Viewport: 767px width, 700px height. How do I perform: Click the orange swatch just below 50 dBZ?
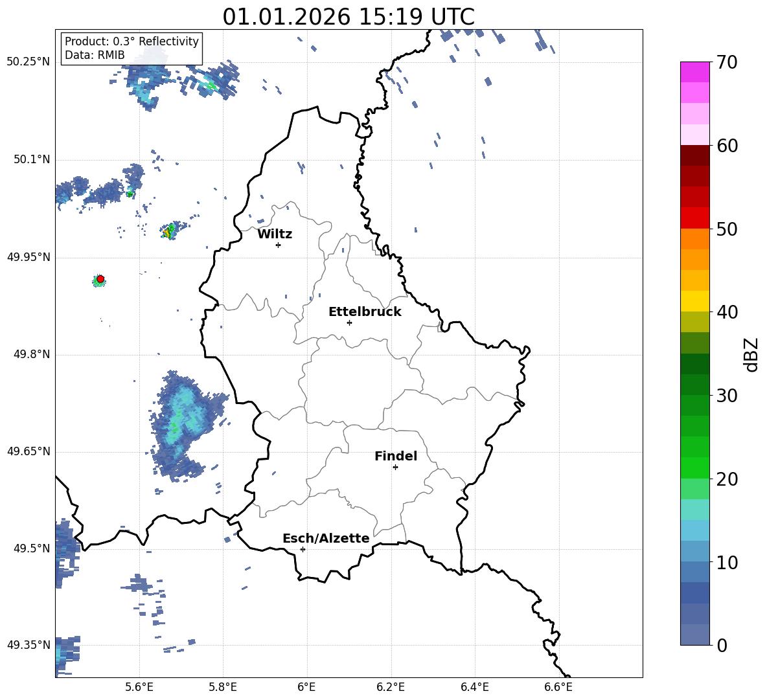coord(694,239)
